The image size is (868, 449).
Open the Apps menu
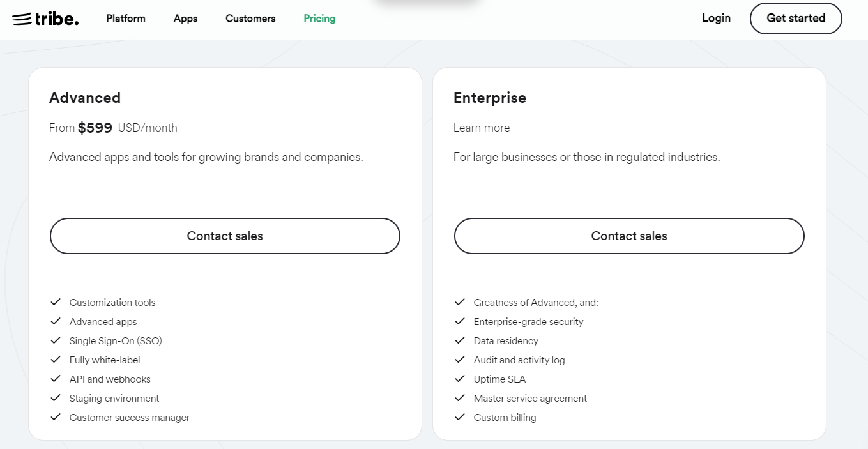(185, 19)
